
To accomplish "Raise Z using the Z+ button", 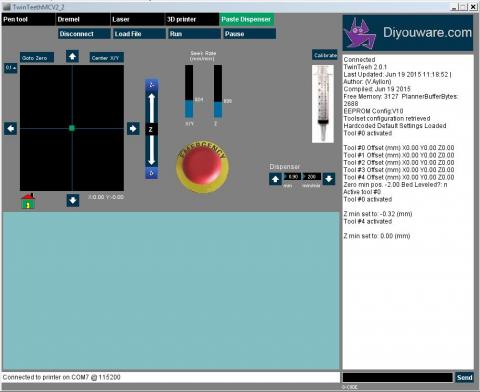I will (x=152, y=85).
